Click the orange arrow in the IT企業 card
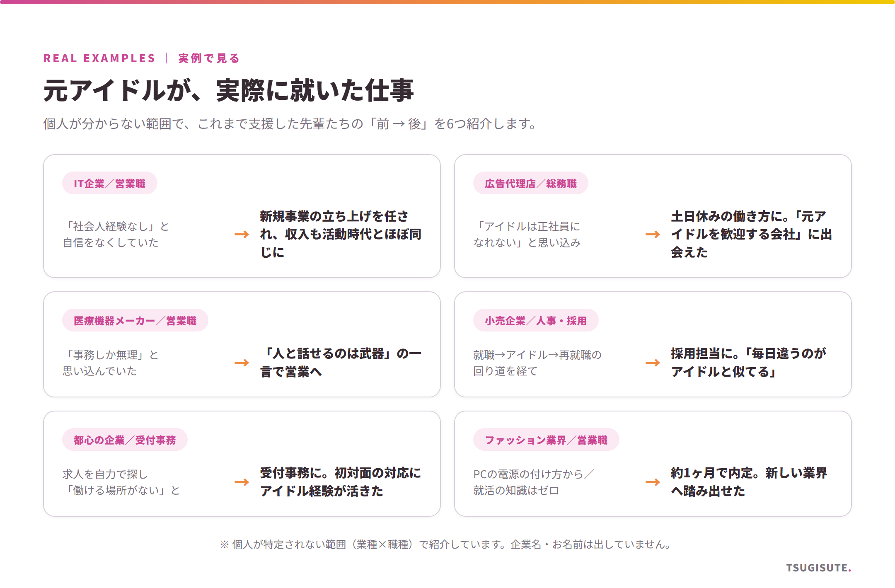The height and width of the screenshot is (588, 895). coord(242,234)
